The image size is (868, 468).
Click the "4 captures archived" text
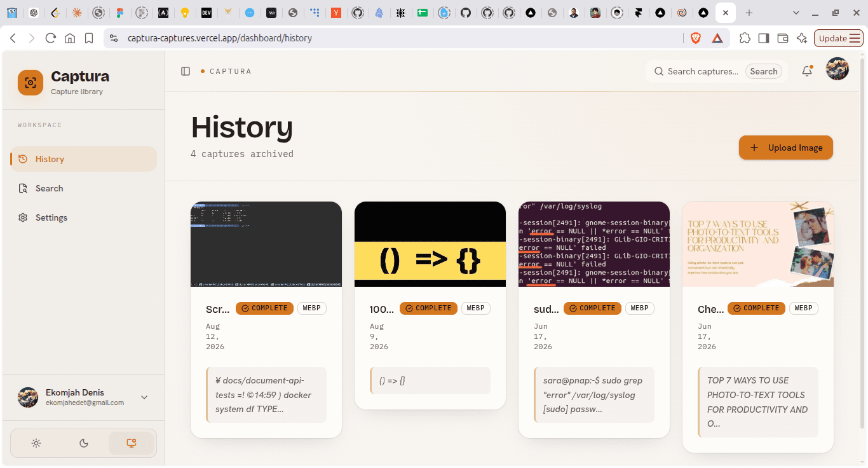[242, 154]
